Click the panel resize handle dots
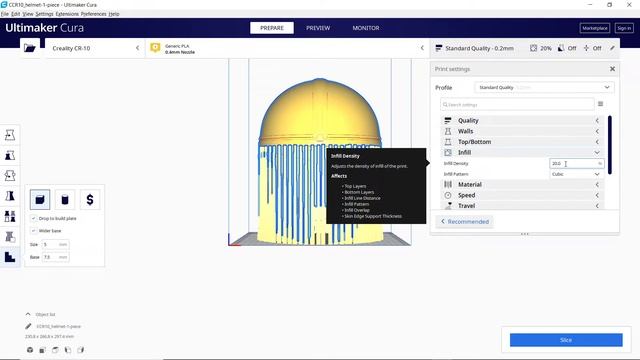This screenshot has width=640, height=360. click(x=524, y=234)
